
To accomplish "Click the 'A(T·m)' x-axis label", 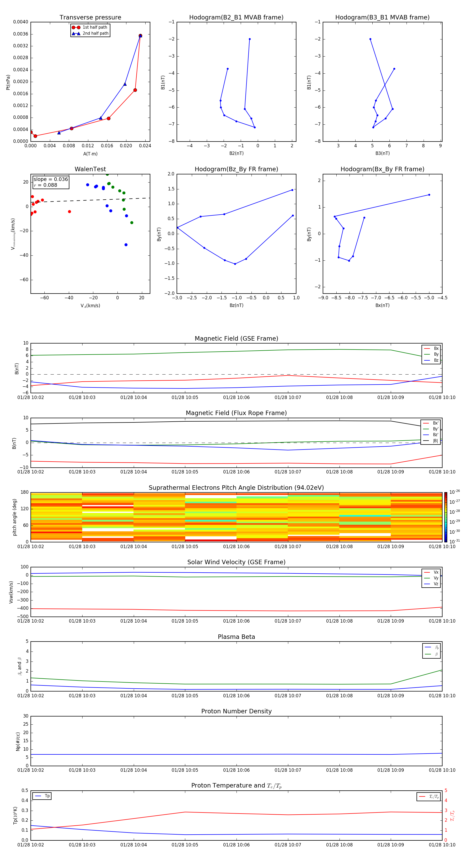I will click(x=90, y=154).
